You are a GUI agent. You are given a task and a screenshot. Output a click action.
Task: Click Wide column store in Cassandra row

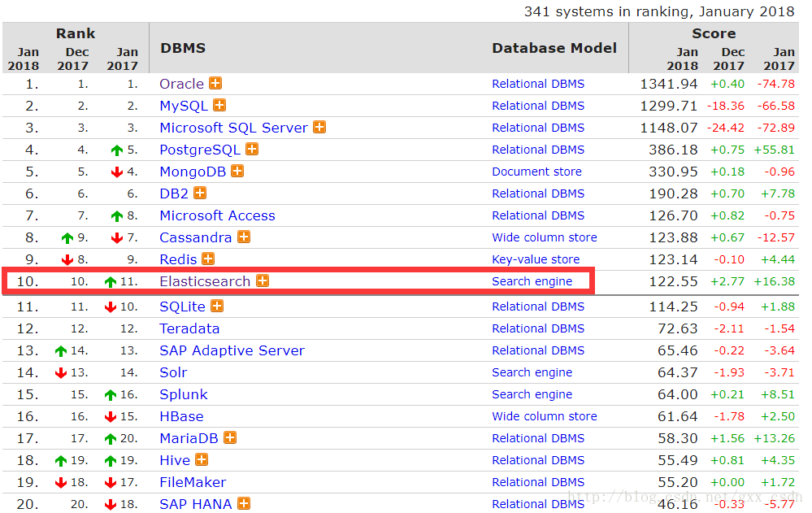[545, 237]
